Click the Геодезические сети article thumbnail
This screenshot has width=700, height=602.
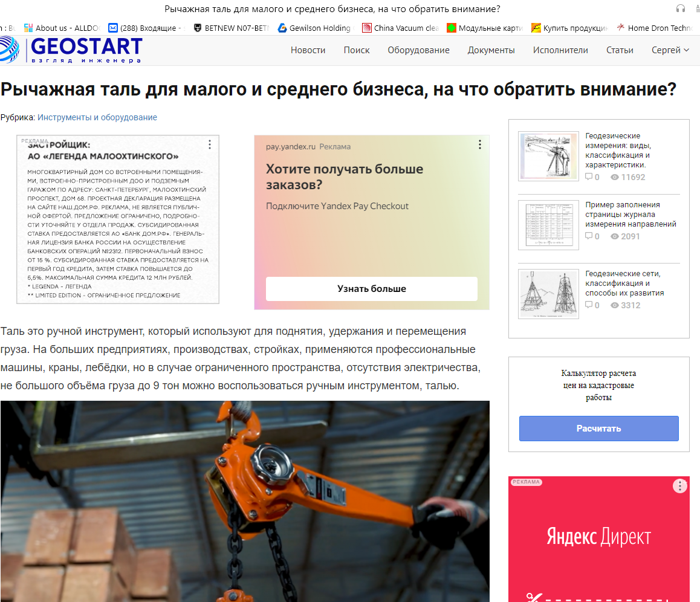coord(548,294)
